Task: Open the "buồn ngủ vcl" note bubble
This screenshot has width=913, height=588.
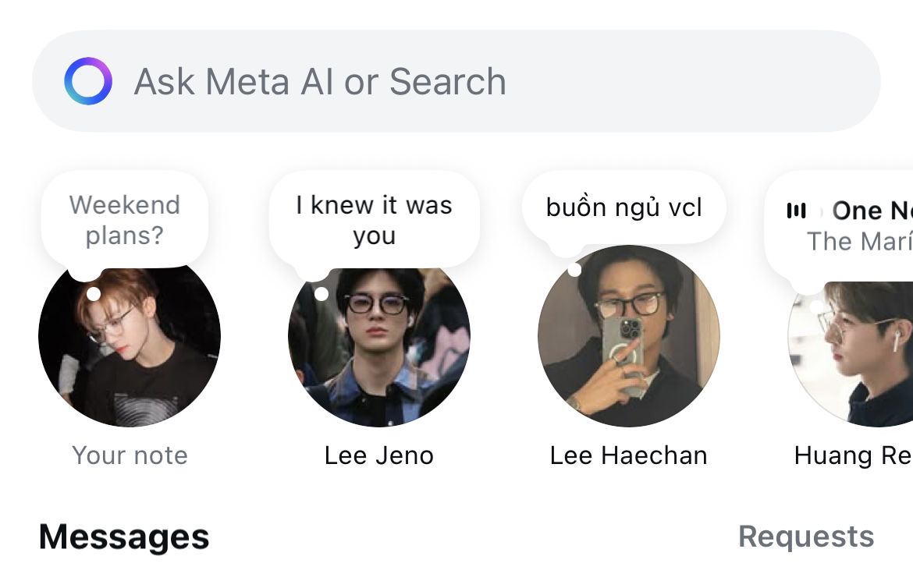Action: coord(623,207)
